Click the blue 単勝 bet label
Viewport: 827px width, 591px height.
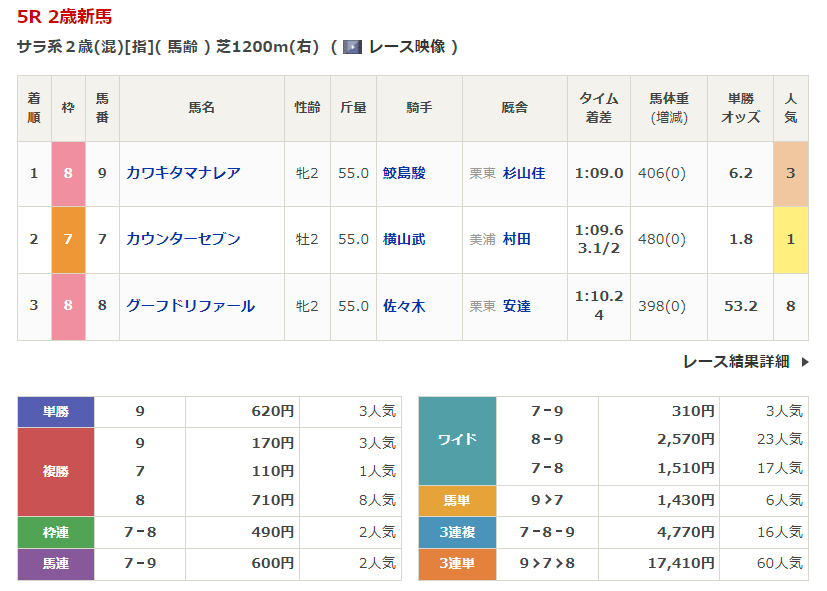coord(56,411)
